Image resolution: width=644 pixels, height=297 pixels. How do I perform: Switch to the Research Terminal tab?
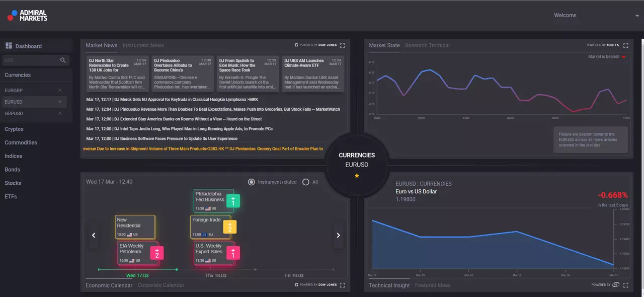point(427,45)
